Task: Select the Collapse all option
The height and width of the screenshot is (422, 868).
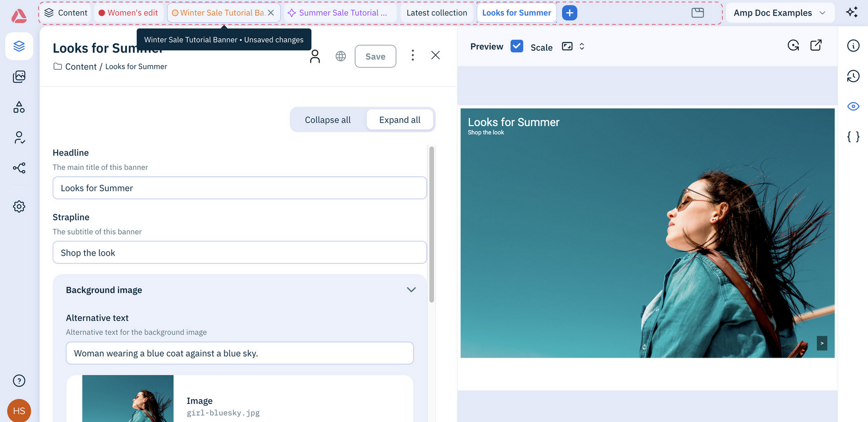Action: click(328, 120)
